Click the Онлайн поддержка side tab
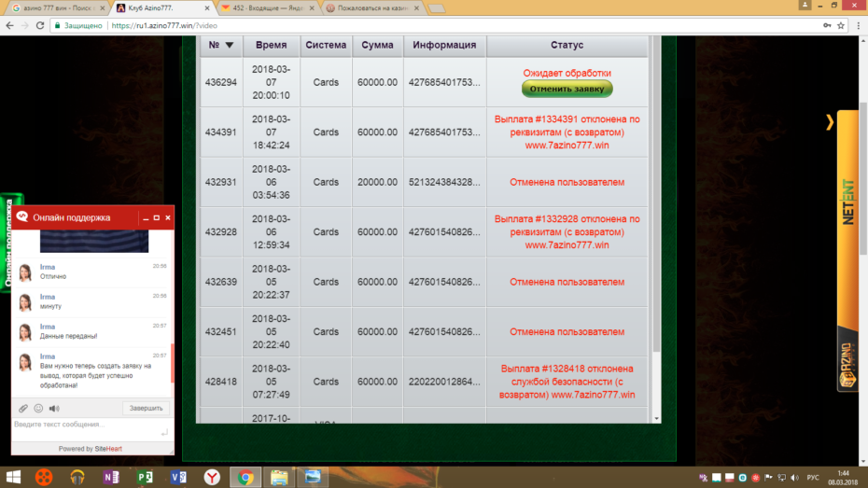This screenshot has height=488, width=868. [x=7, y=243]
